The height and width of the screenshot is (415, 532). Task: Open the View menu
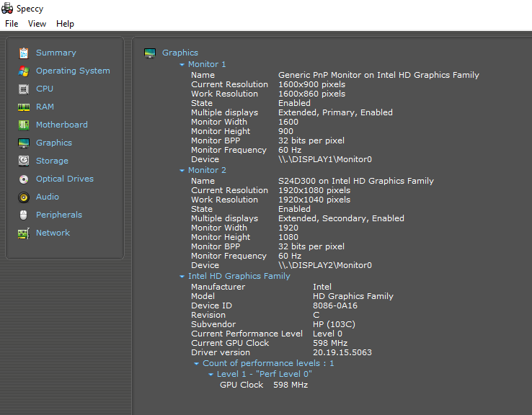(37, 24)
